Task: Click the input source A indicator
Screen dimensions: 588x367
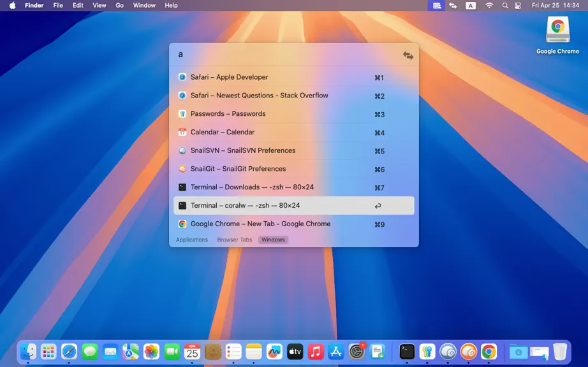Action: click(471, 6)
